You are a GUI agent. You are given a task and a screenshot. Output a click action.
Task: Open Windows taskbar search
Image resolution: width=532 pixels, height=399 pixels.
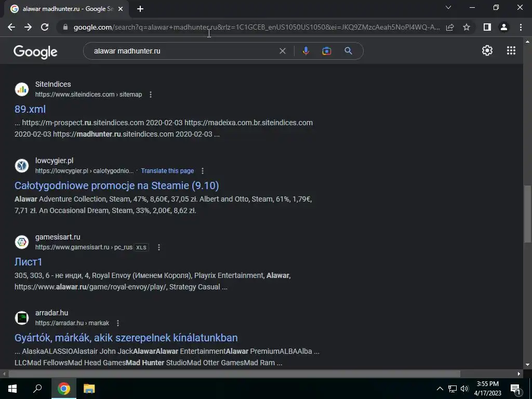point(37,389)
